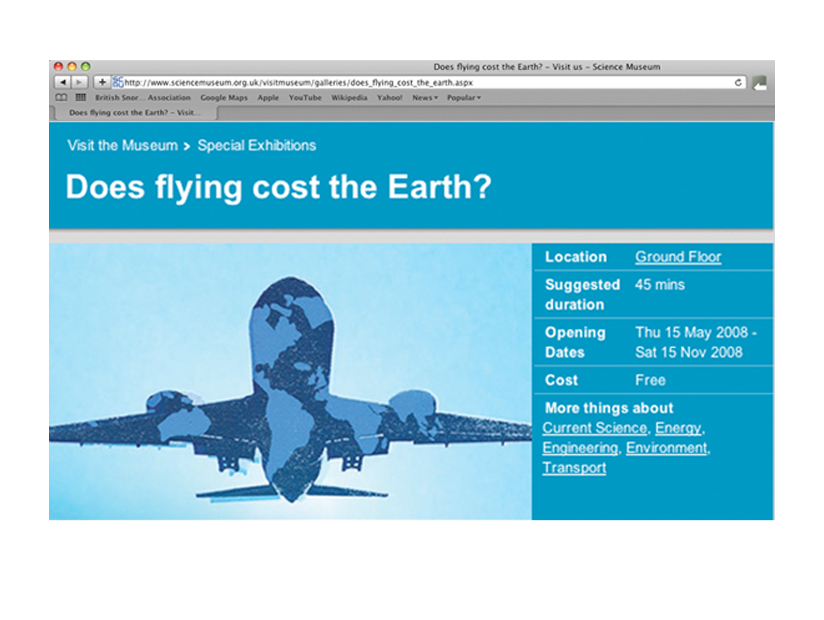Click the reload icon in the address bar
The image size is (824, 620).
[x=738, y=82]
